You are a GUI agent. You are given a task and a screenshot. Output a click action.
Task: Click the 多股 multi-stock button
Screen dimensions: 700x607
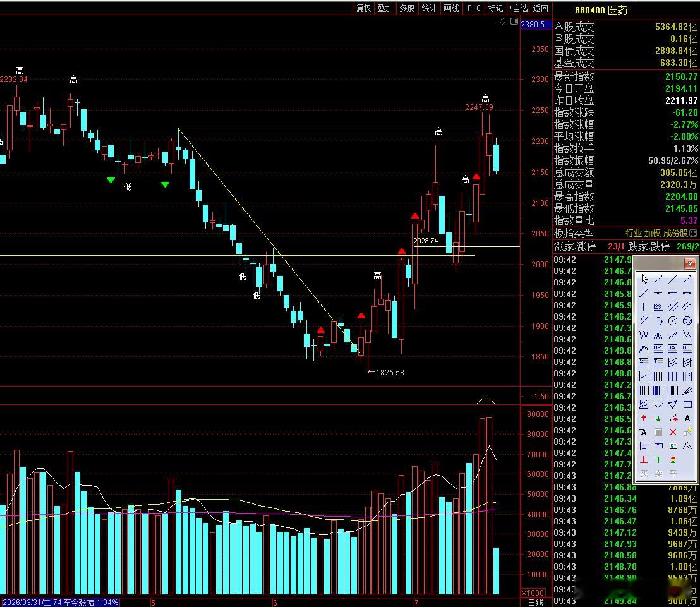[x=407, y=8]
